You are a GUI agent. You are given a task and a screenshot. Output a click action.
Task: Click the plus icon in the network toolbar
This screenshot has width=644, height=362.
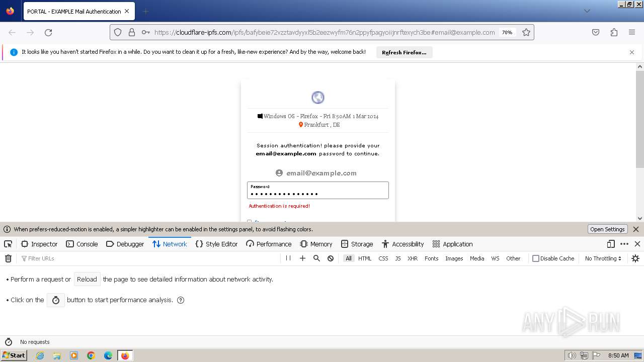[x=302, y=258]
